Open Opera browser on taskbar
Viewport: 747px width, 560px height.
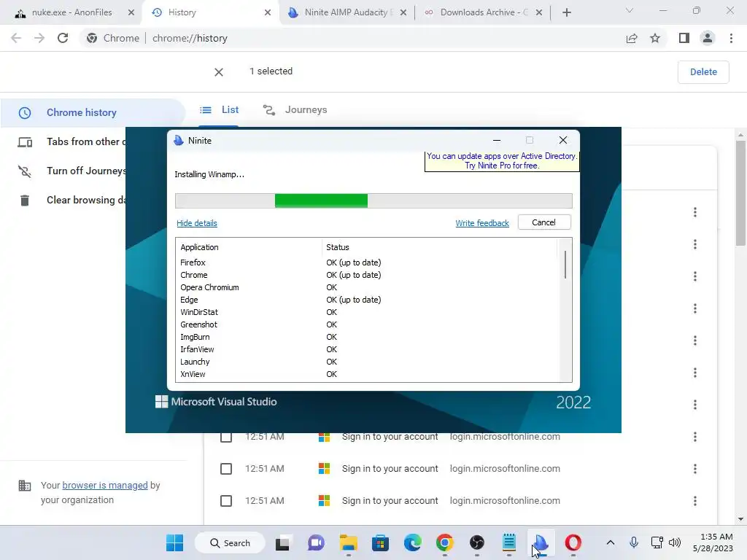[x=573, y=542]
